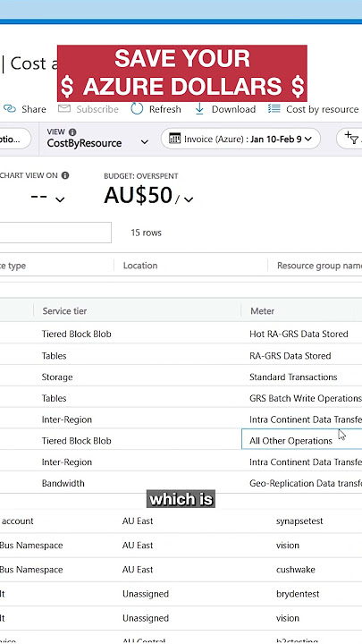Click the Refresh circular arrow icon
The height and width of the screenshot is (644, 362).
pos(137,109)
